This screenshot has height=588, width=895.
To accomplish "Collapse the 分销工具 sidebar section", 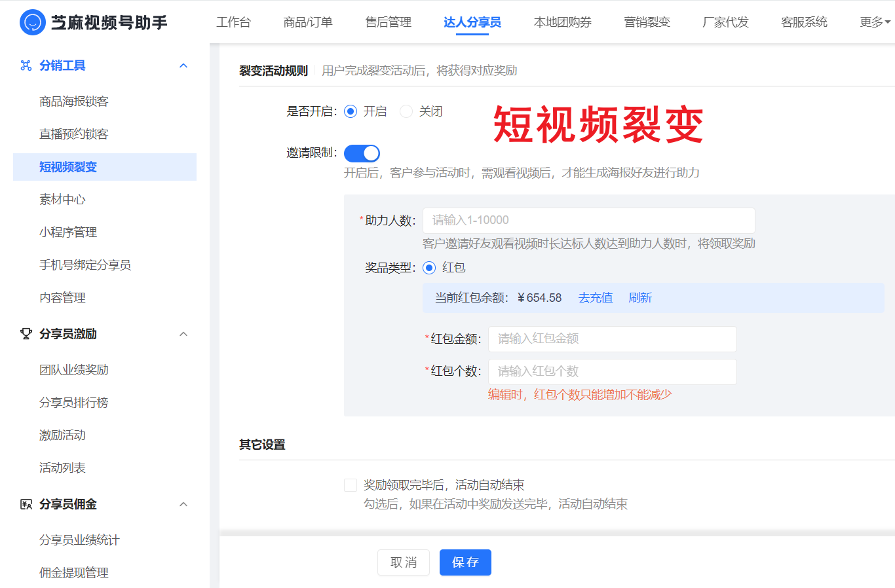I will (x=183, y=65).
